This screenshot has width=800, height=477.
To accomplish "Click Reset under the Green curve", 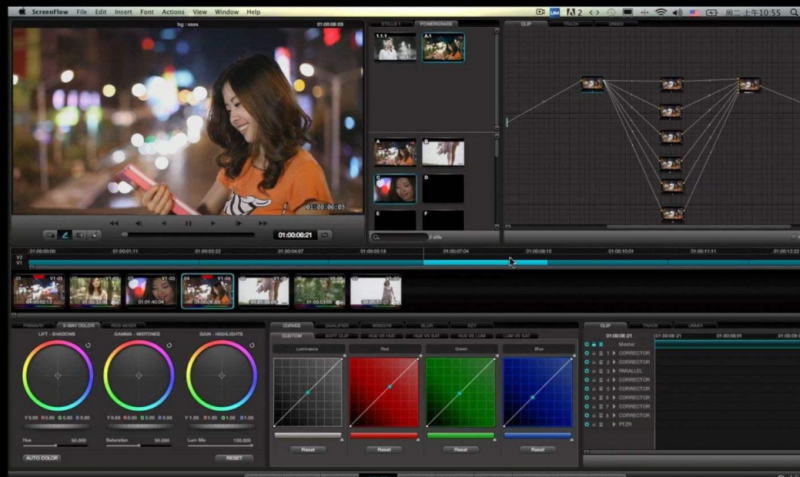I will coord(460,449).
